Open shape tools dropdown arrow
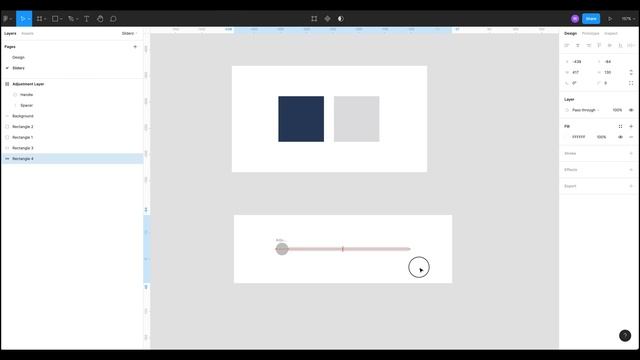Viewport: 640px width, 360px height. [x=61, y=19]
